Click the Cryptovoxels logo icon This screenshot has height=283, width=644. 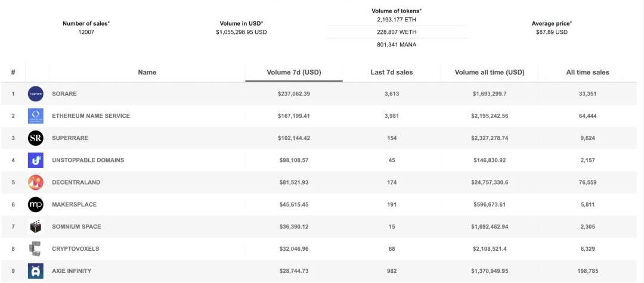click(x=36, y=248)
